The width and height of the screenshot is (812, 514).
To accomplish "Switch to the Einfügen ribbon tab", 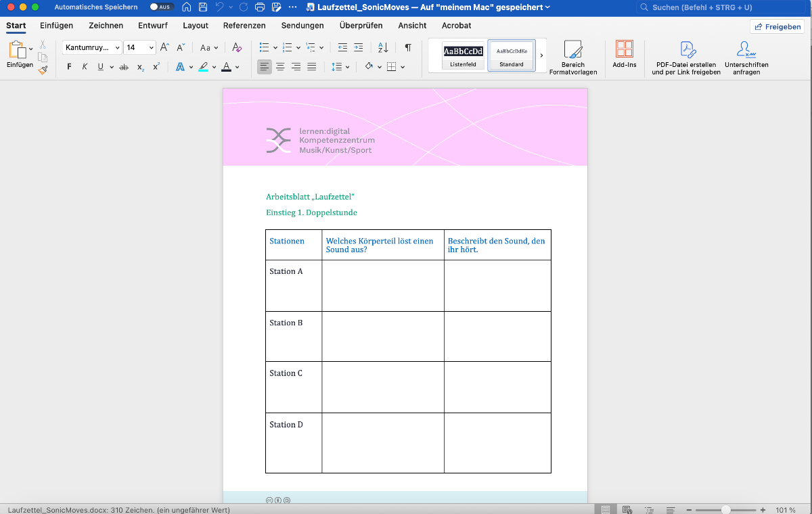I will (x=56, y=26).
